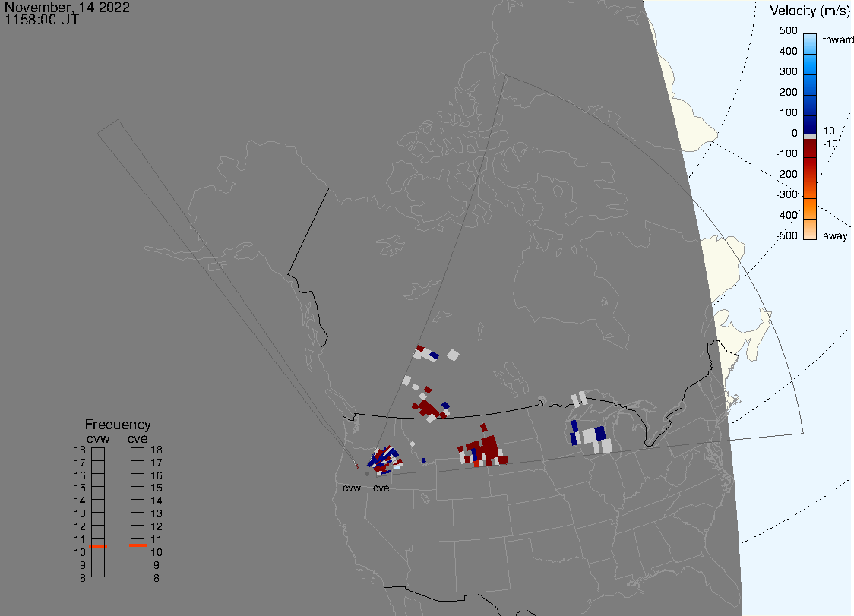Click the "cvw" station label on the map

pos(352,488)
